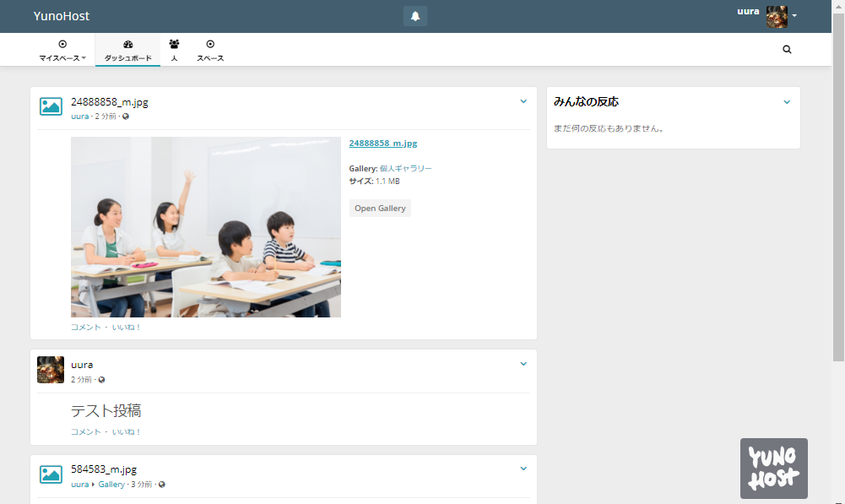Image resolution: width=845 pixels, height=504 pixels.
Task: Click the globe visibility icon on テスト投稿 post
Action: (x=101, y=380)
